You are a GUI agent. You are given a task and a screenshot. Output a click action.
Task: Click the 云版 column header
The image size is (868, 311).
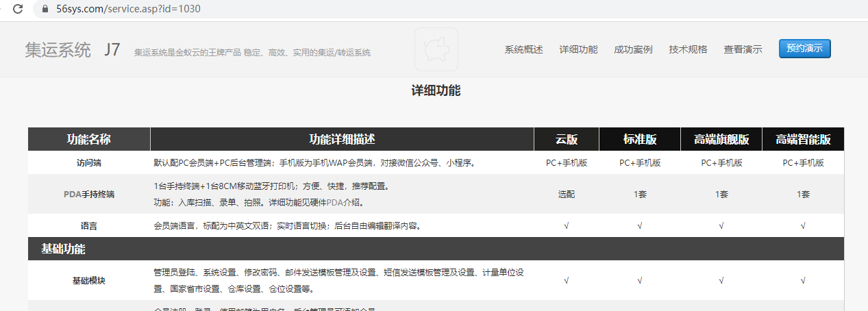coord(566,139)
